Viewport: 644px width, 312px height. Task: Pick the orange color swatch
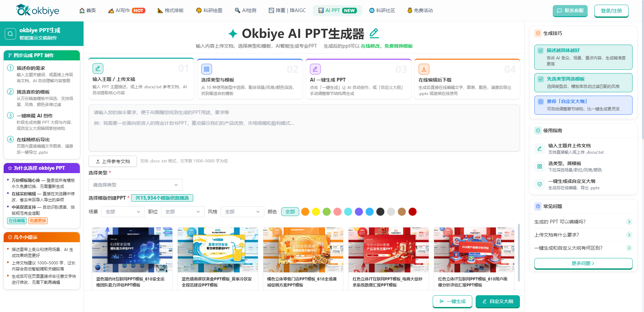coord(305,212)
